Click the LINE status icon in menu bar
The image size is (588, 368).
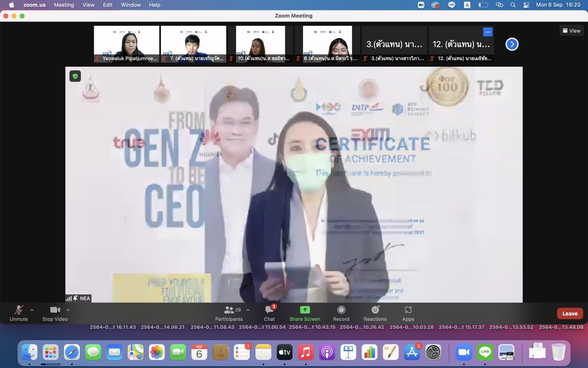tap(451, 5)
